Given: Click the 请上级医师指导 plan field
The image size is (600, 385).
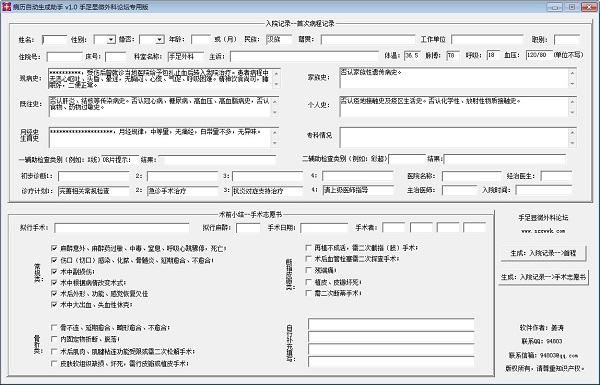Looking at the screenshot, I should (x=358, y=190).
